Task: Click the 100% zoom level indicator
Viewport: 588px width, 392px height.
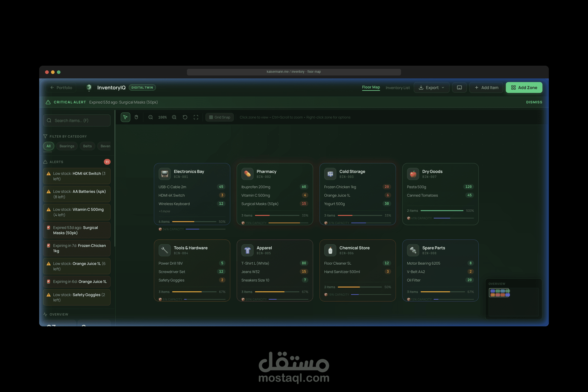Action: [162, 117]
